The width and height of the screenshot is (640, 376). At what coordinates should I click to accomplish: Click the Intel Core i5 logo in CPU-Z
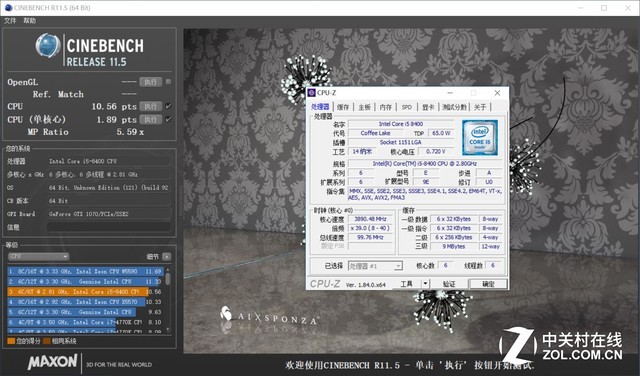(x=480, y=138)
